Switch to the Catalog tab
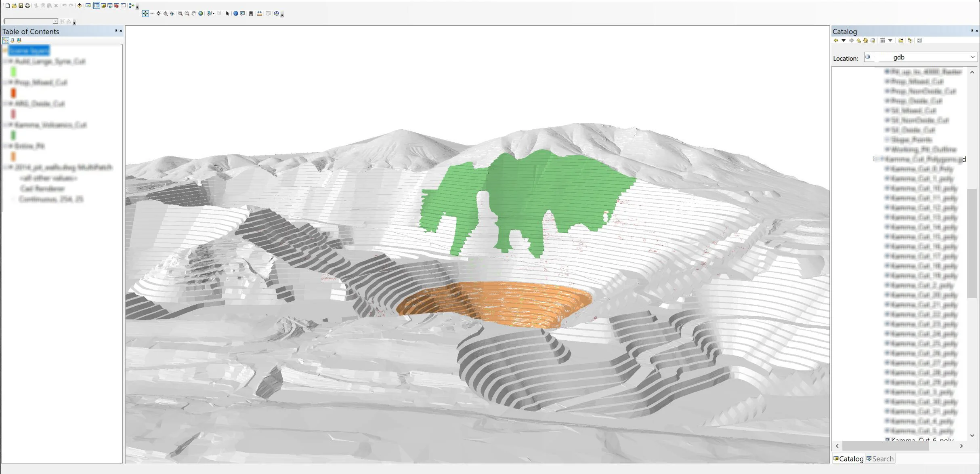 pyautogui.click(x=848, y=459)
